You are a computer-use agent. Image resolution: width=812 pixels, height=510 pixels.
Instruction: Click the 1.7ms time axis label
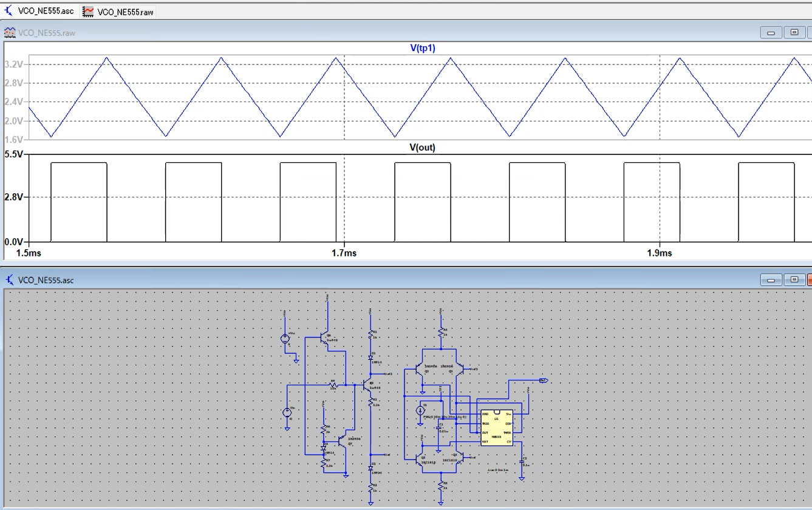pos(344,253)
